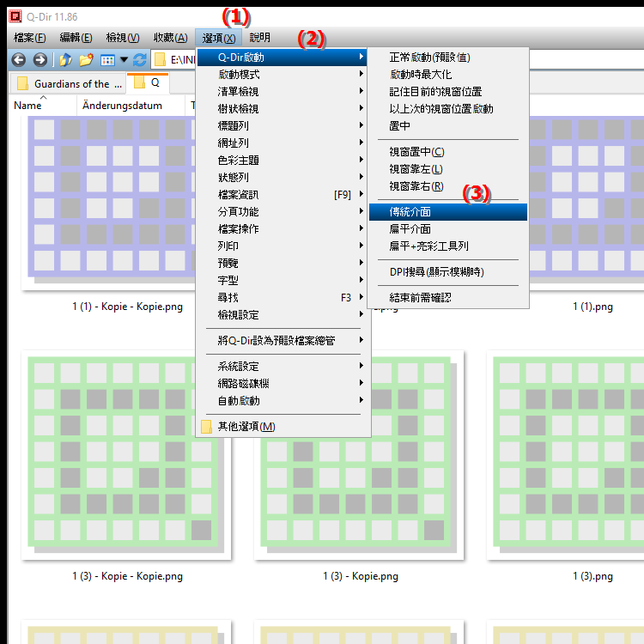Viewport: 644px width, 644px height.
Task: Toggle 結束前需確認 option
Action: 447,298
